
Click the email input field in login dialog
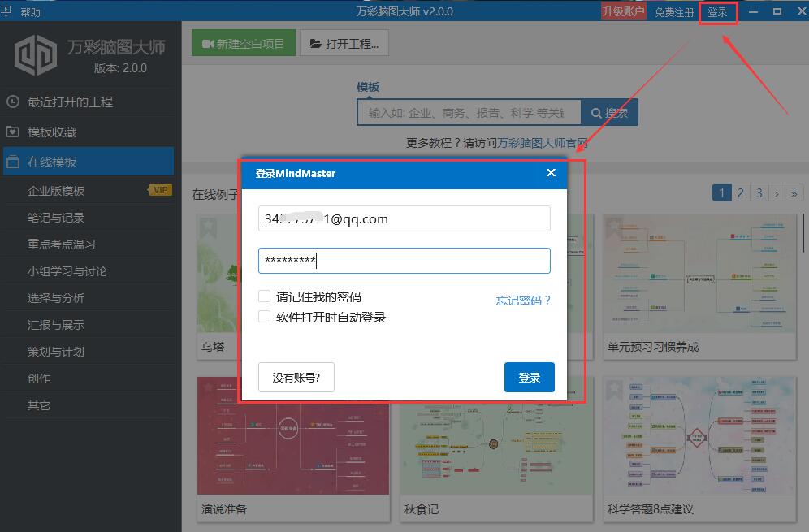404,218
